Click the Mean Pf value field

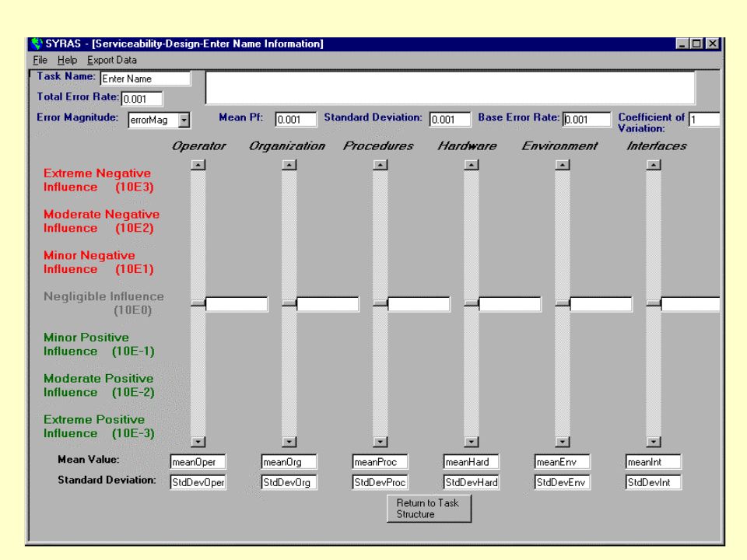click(296, 120)
